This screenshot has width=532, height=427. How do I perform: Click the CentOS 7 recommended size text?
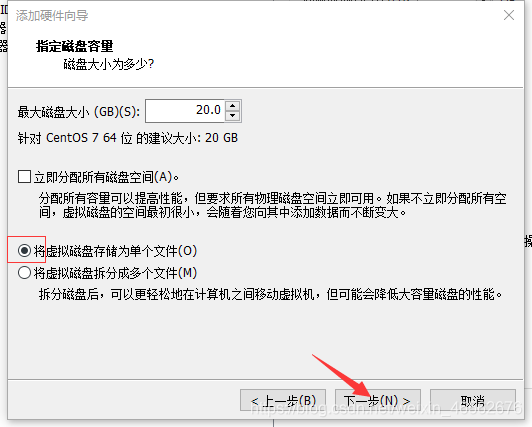click(x=128, y=138)
